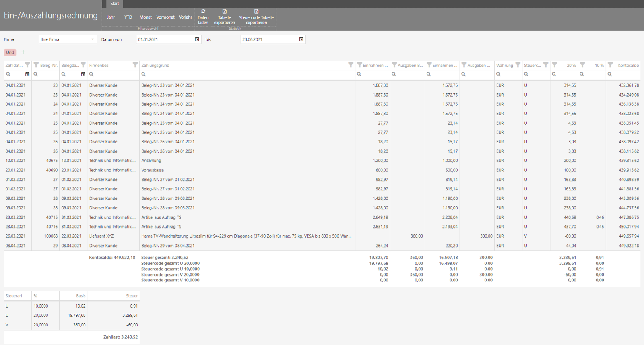The height and width of the screenshot is (345, 644).
Task: Click the filter funnel on Währung column
Action: 518,65
